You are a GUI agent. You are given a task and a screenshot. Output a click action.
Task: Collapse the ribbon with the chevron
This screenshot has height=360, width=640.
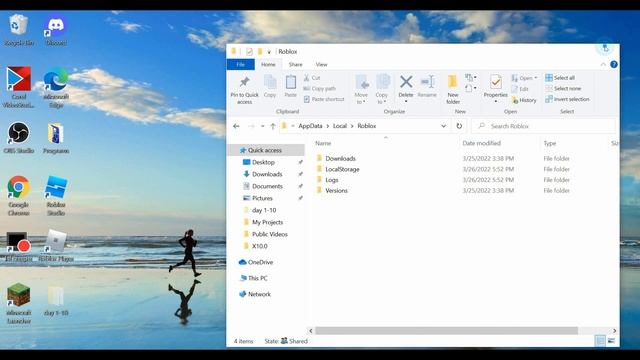point(603,64)
